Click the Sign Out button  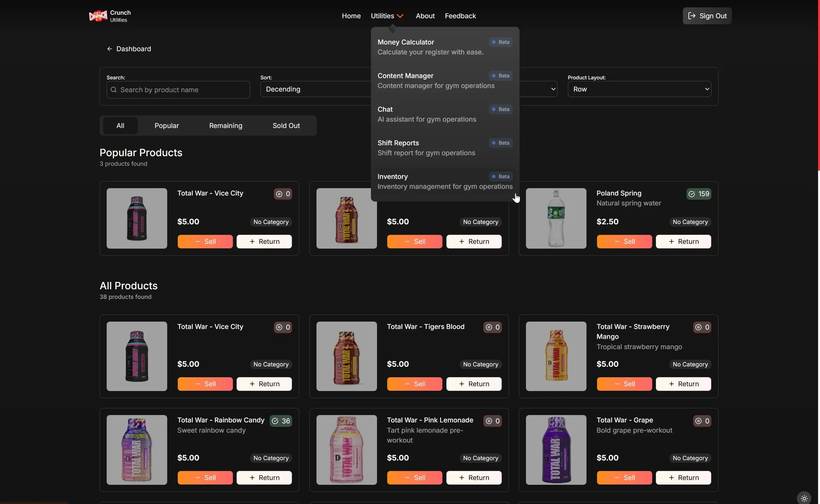(707, 16)
